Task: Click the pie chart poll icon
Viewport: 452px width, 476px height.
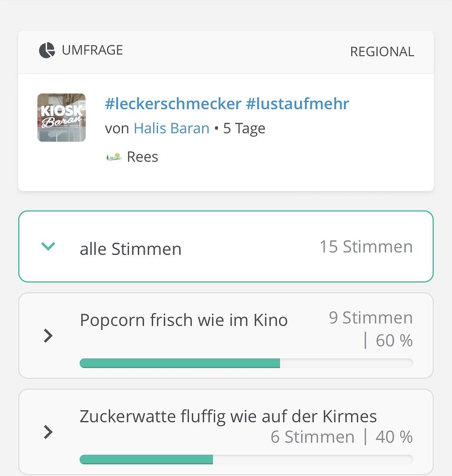Action: point(47,50)
